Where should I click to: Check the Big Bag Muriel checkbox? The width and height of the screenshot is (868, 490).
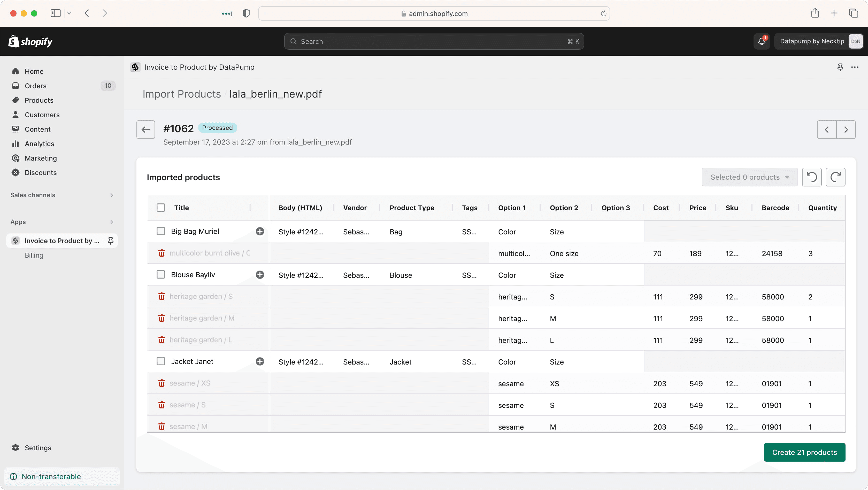161,231
